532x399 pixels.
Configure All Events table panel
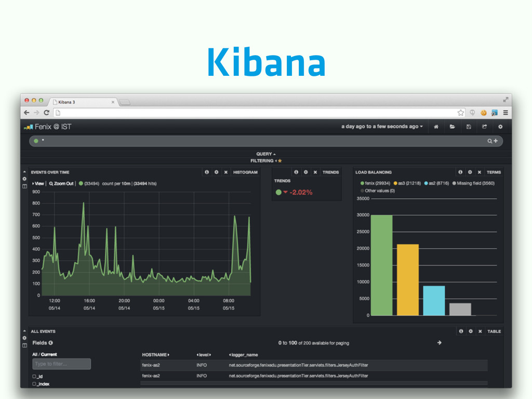coord(471,331)
